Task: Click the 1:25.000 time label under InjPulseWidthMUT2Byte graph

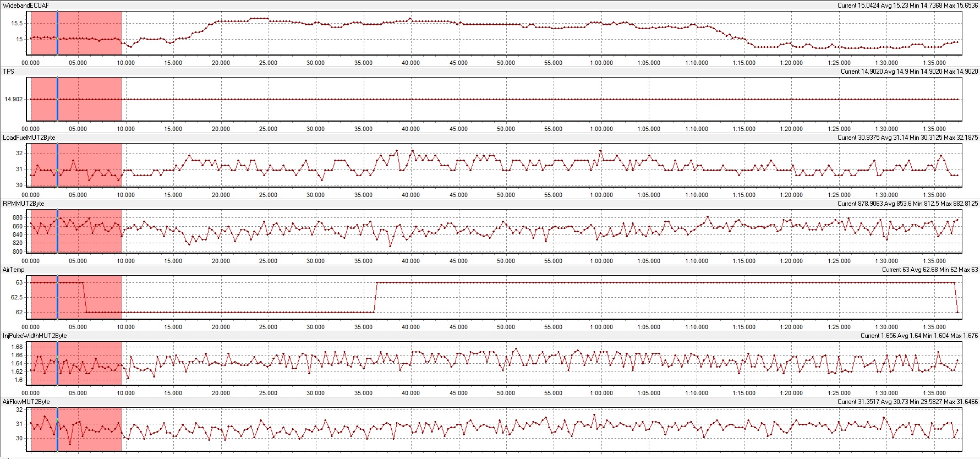Action: (x=839, y=393)
